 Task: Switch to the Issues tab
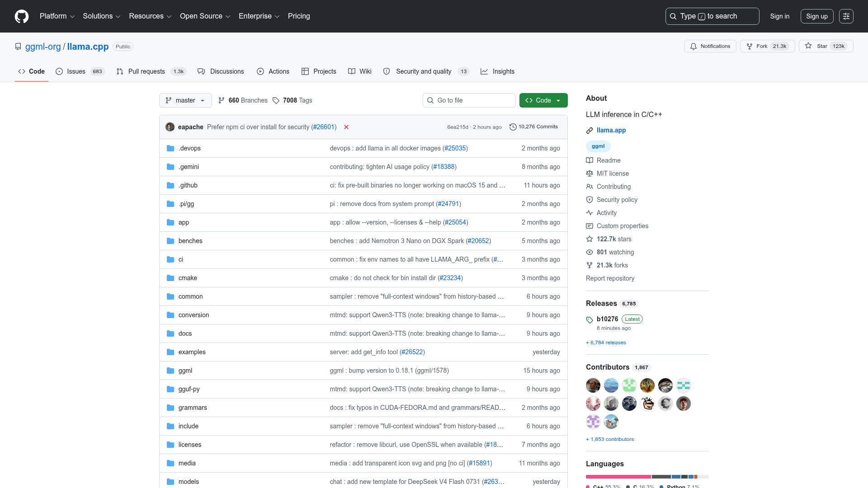tap(80, 71)
